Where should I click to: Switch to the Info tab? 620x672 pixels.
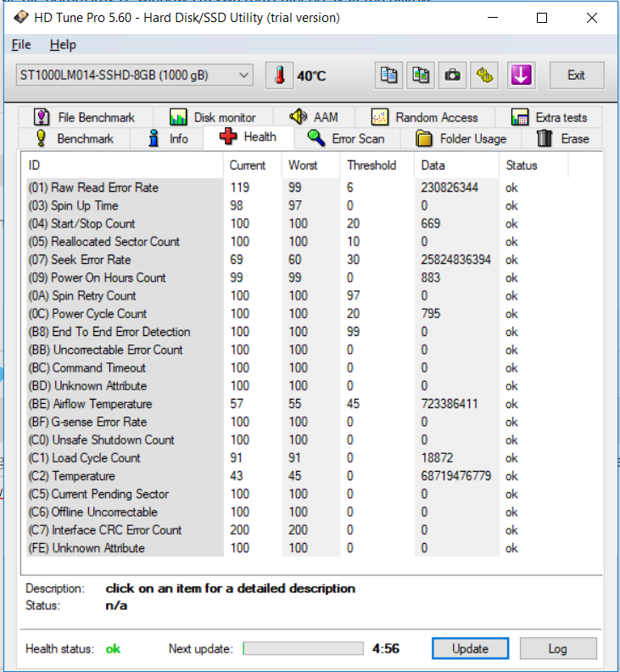(167, 138)
